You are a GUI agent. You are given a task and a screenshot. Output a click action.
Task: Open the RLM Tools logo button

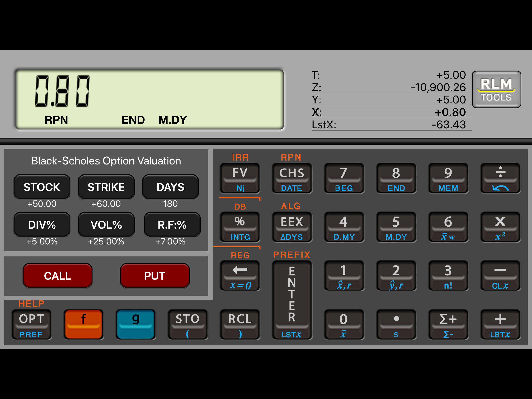pyautogui.click(x=496, y=89)
